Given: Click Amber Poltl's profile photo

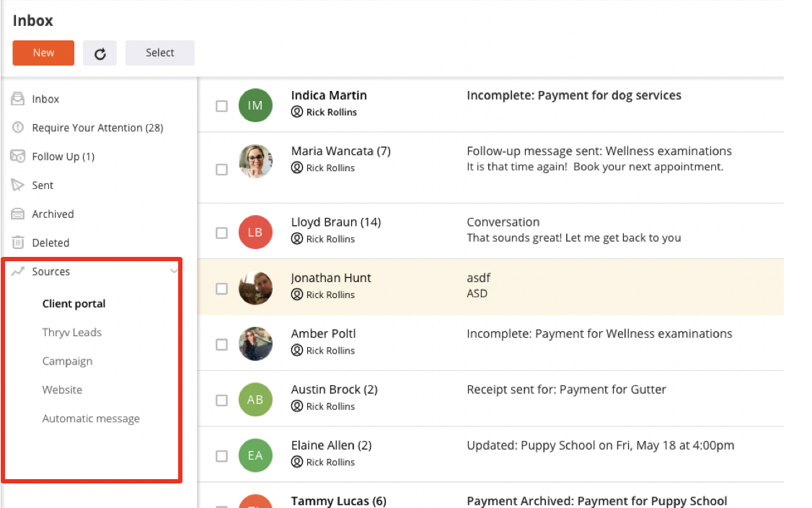Looking at the screenshot, I should pyautogui.click(x=255, y=343).
